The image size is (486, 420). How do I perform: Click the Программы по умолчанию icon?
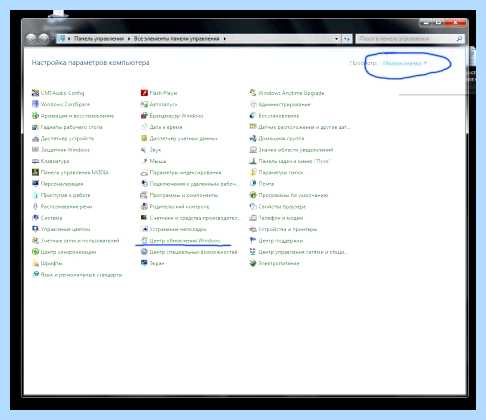[253, 195]
